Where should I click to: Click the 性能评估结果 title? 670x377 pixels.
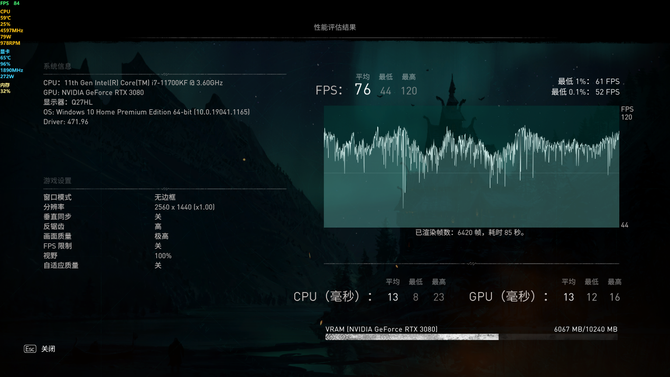coord(335,27)
